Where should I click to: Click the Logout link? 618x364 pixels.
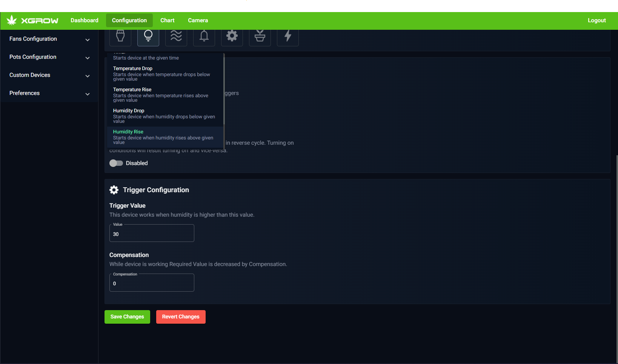597,20
